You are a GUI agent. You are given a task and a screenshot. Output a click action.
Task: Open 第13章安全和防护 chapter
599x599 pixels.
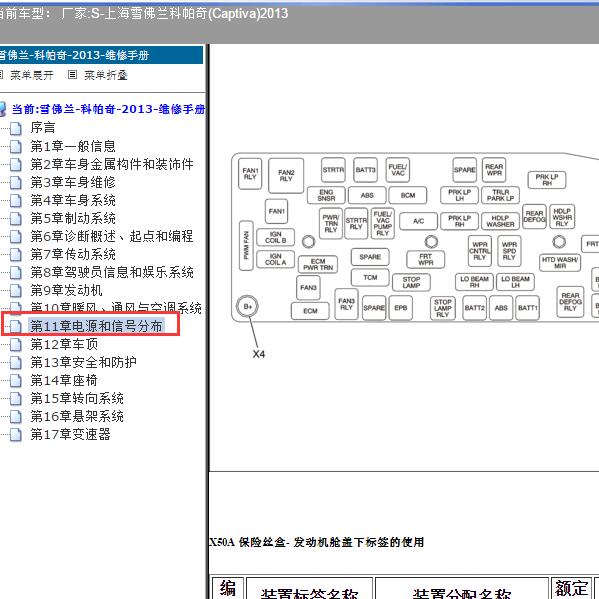(83, 362)
